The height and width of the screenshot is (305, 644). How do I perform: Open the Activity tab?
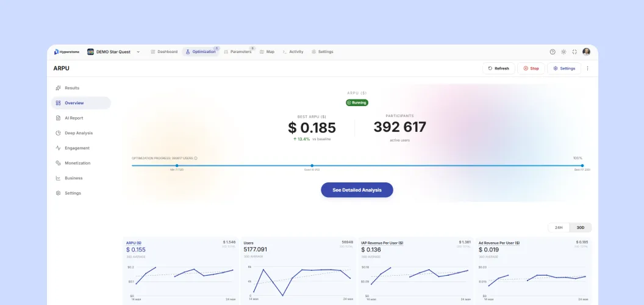tap(293, 52)
